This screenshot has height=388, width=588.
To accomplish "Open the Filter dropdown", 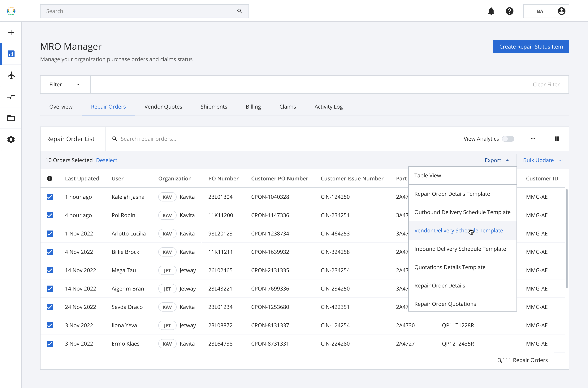I will [x=65, y=84].
